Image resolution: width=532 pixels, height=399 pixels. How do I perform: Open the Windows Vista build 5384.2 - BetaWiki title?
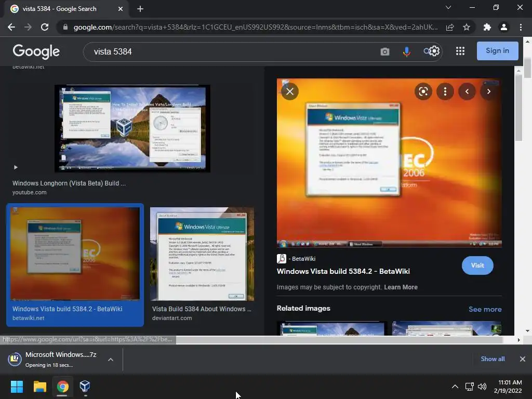tap(343, 271)
